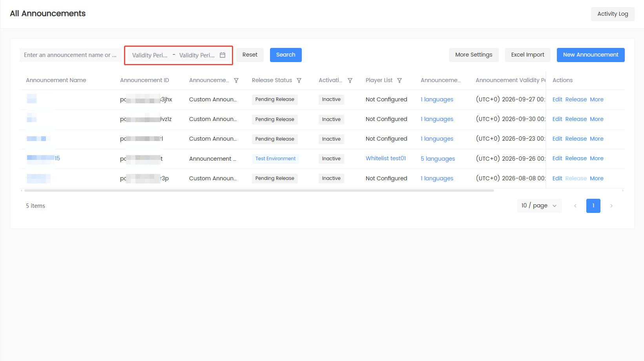Click the '5 items' count text
Screen dimensions: 644x361
[x=36, y=206]
